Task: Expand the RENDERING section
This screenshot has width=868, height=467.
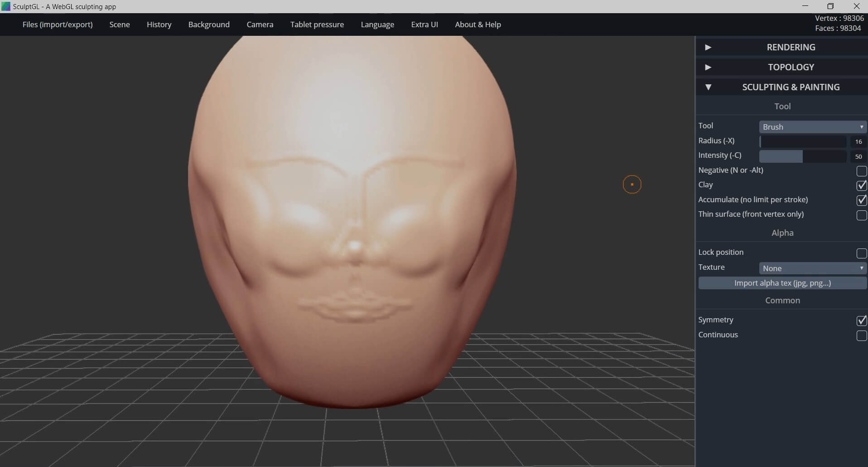Action: click(781, 47)
